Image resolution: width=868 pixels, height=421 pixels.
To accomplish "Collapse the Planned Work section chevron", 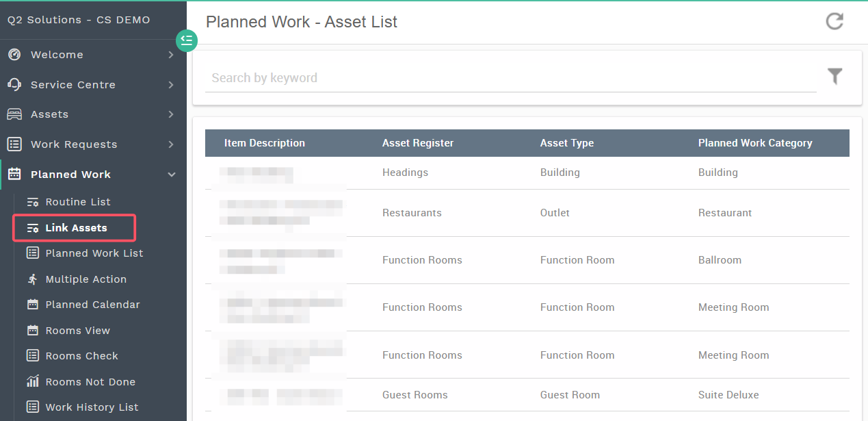I will (x=171, y=175).
